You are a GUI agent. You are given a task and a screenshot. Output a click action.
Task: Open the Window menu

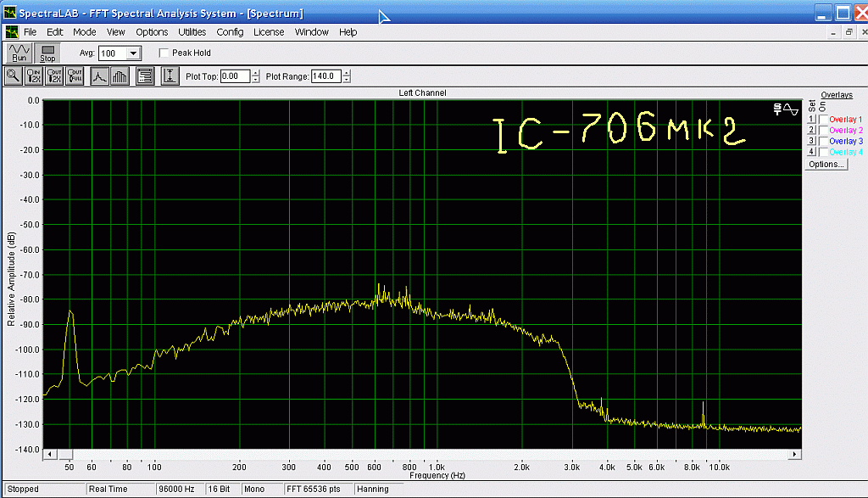tap(312, 32)
